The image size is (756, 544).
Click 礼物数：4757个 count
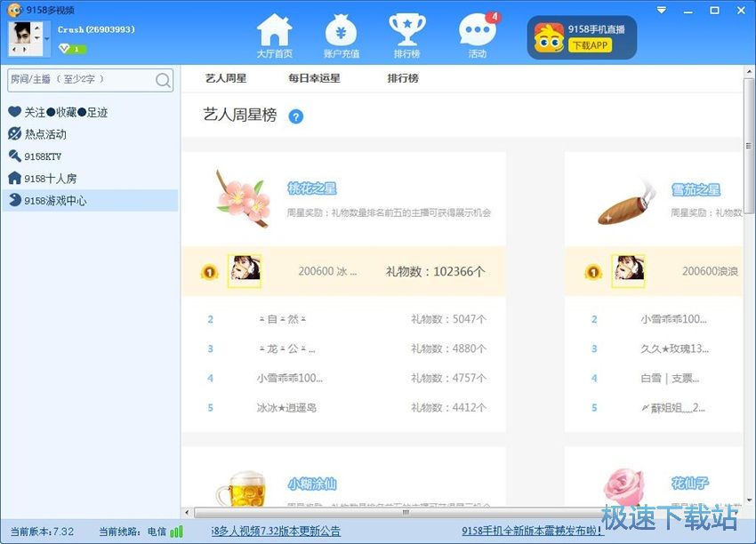(x=448, y=379)
